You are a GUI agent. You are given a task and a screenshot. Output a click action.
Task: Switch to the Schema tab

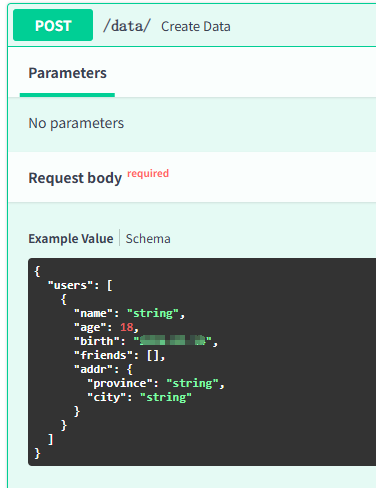coord(148,239)
